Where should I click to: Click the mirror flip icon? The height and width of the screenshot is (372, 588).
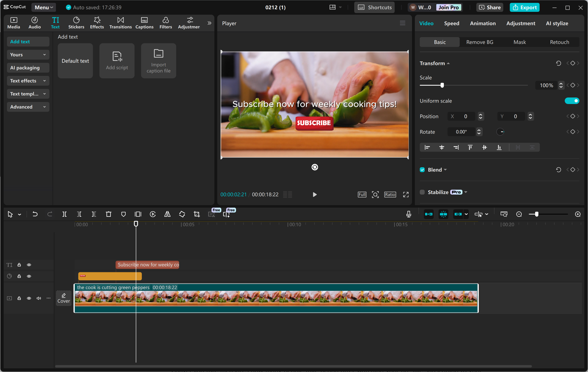(167, 214)
